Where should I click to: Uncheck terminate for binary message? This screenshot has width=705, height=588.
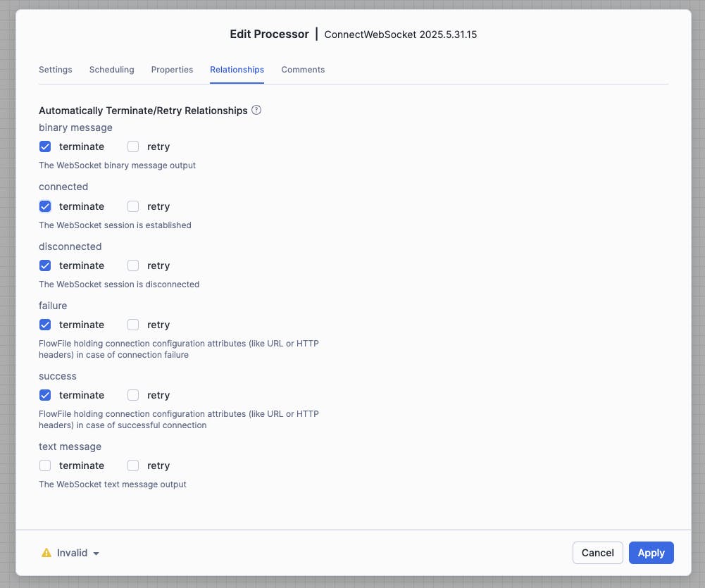[x=45, y=146]
